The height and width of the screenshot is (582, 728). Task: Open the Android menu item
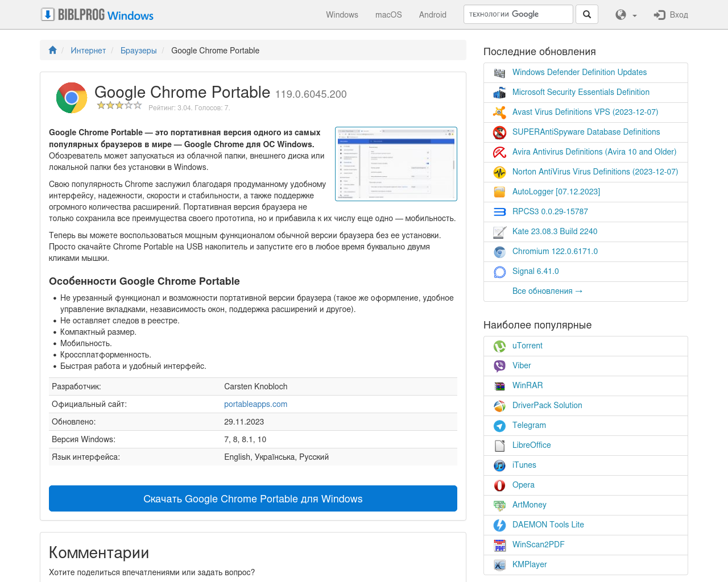tap(433, 15)
